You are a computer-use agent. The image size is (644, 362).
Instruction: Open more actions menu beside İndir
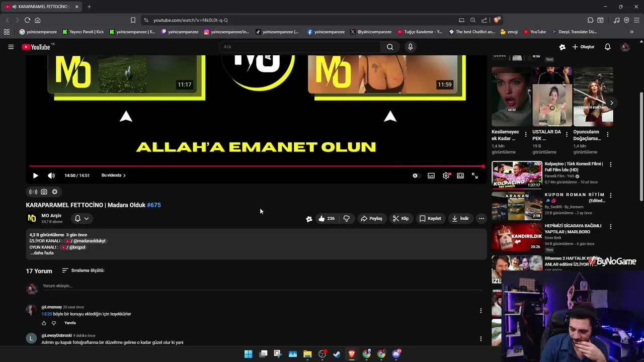pyautogui.click(x=481, y=218)
